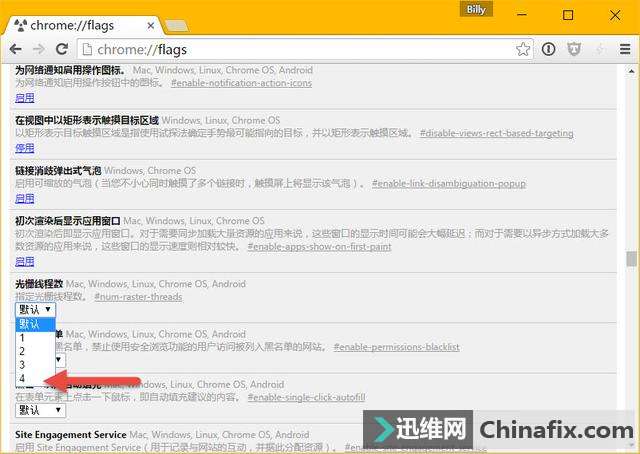Bookmark this page with the star icon
This screenshot has height=454, width=640.
pyautogui.click(x=522, y=49)
